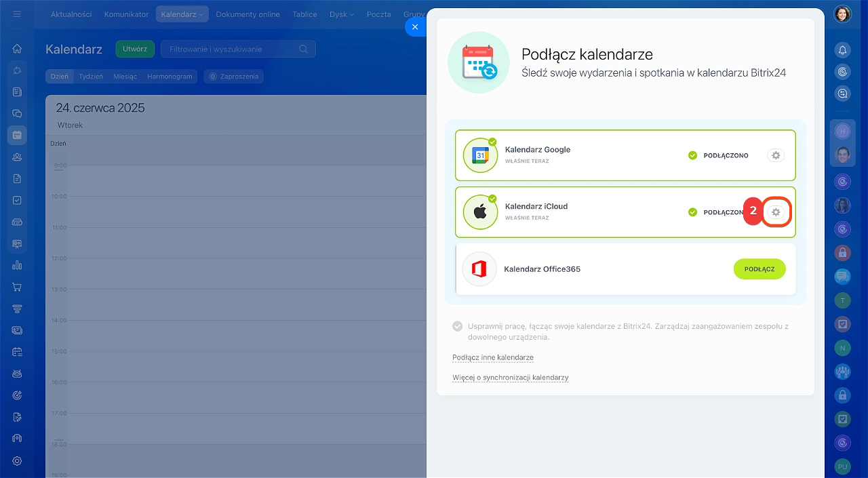Screen dimensions: 868x478
Task: Click the green Utwórz button
Action: click(x=135, y=49)
